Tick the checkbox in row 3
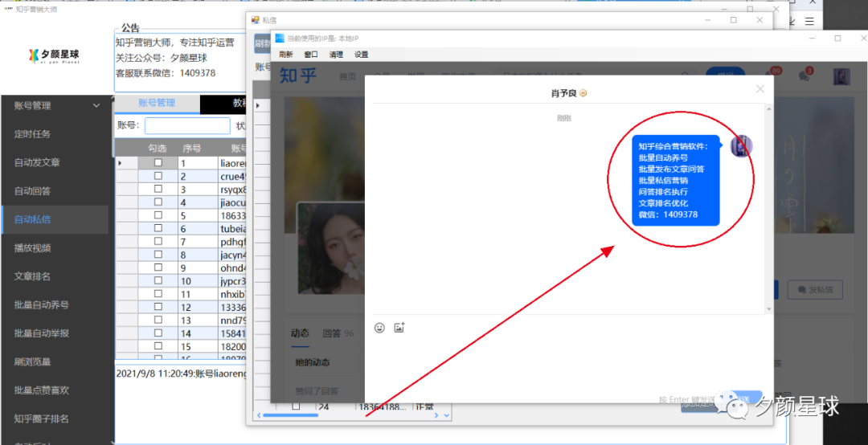The image size is (868, 445). tap(158, 190)
